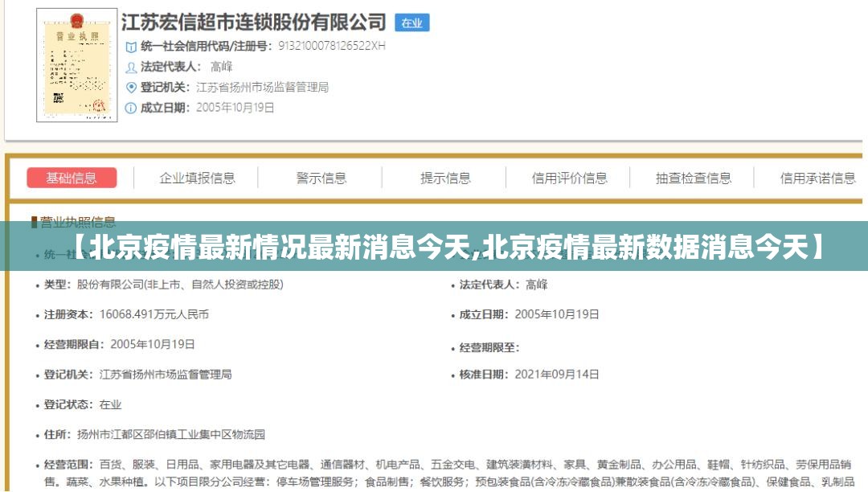Switch to the 企业填报信息 tab
The height and width of the screenshot is (492, 868).
coord(197,178)
